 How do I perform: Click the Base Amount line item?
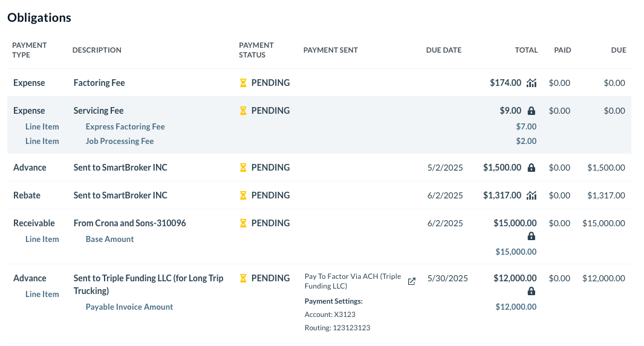(x=109, y=239)
